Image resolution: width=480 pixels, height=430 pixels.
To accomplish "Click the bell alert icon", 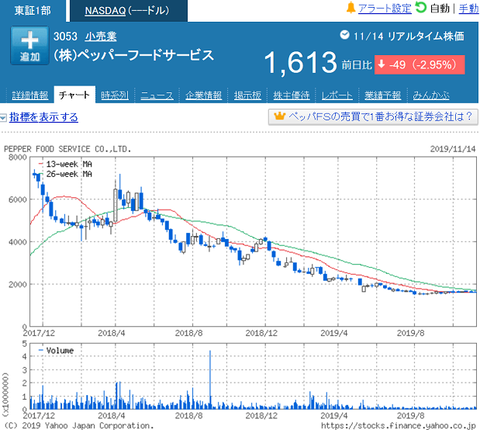I will click(351, 8).
